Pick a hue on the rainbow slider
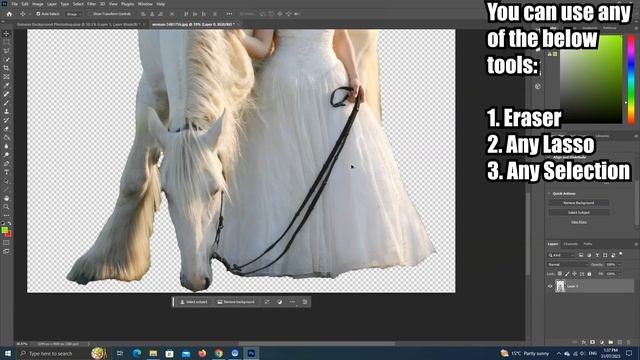This screenshot has width=640, height=360. pyautogui.click(x=631, y=80)
